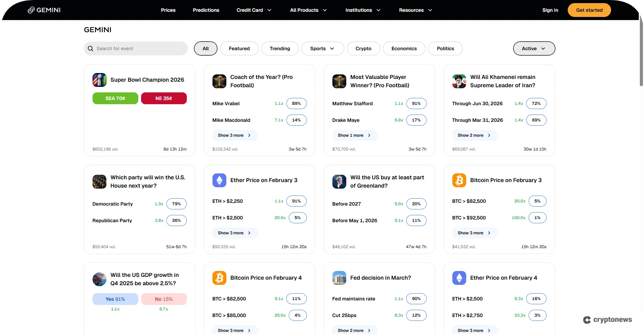Select BTC > $85,000 4% option

tap(298, 315)
